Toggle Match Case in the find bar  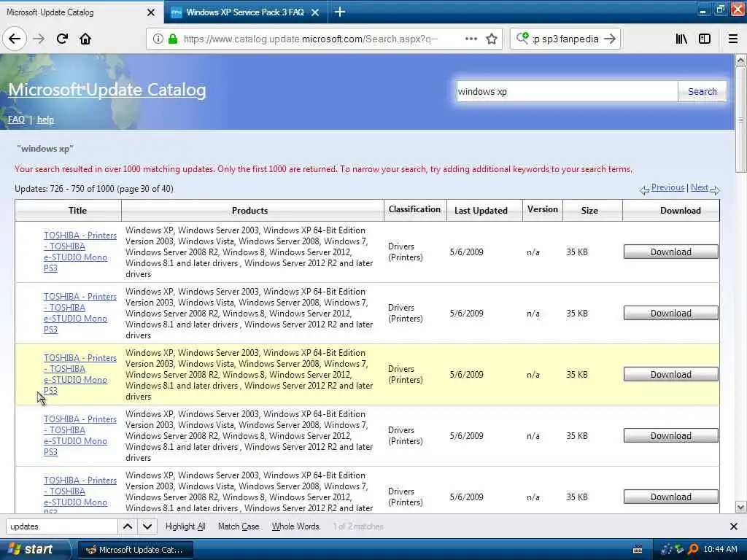pyautogui.click(x=239, y=526)
